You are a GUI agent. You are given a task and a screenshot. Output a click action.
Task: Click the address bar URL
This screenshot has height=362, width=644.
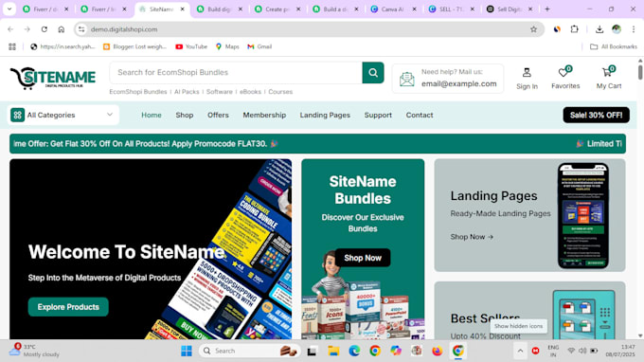[124, 29]
